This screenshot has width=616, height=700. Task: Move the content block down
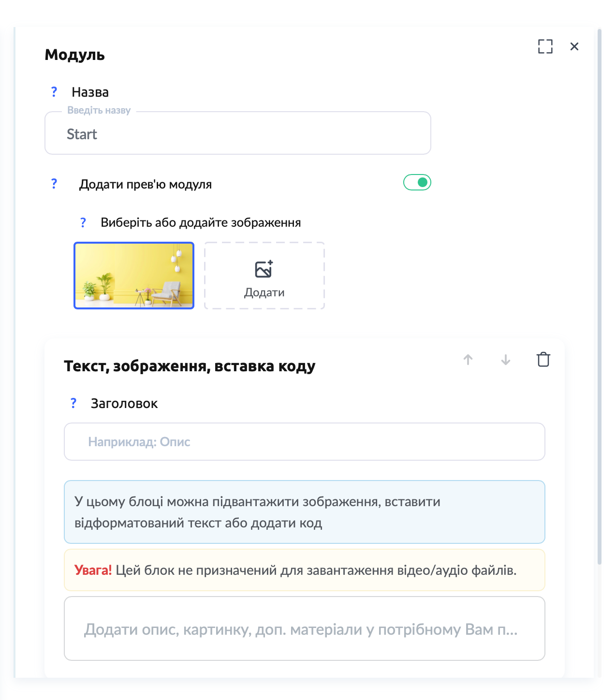(506, 360)
